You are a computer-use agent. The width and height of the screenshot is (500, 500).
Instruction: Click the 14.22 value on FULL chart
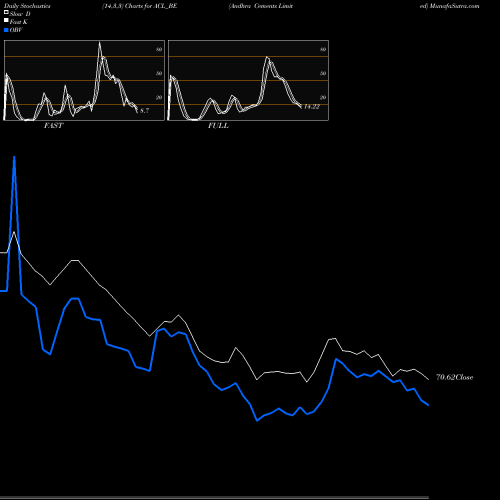point(312,107)
